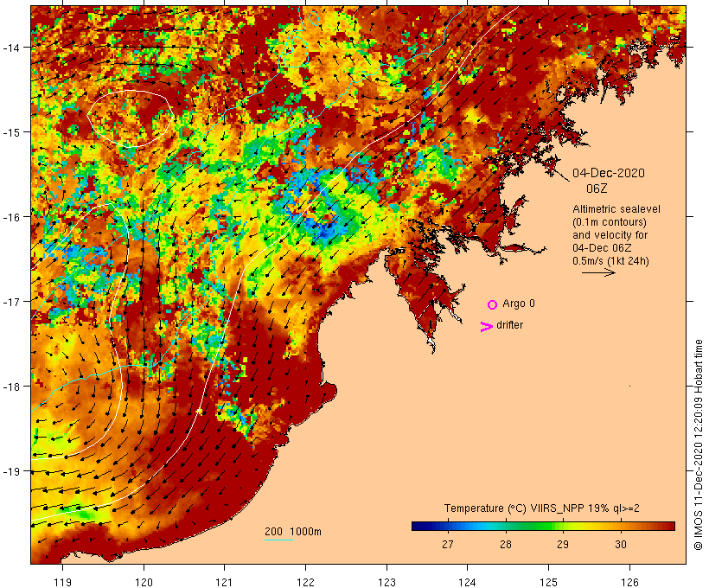709x588 pixels.
Task: Click the 28 value on temperature scale
Action: coord(506,545)
